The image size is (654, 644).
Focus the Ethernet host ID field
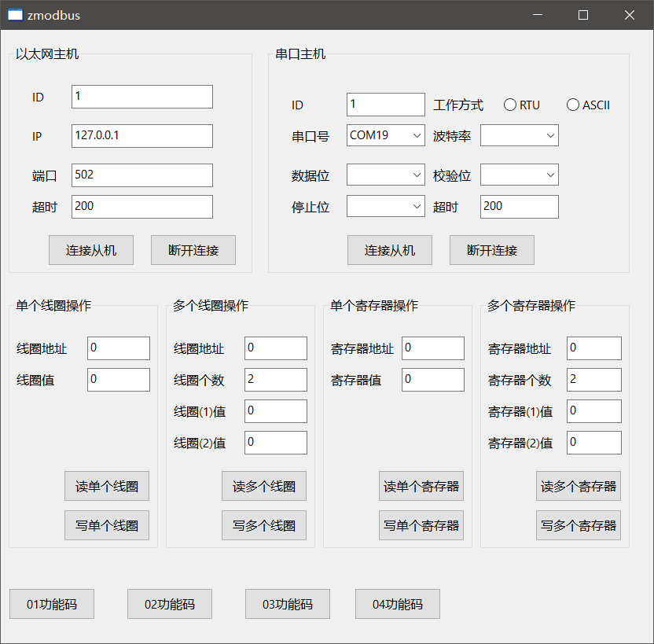[x=142, y=97]
